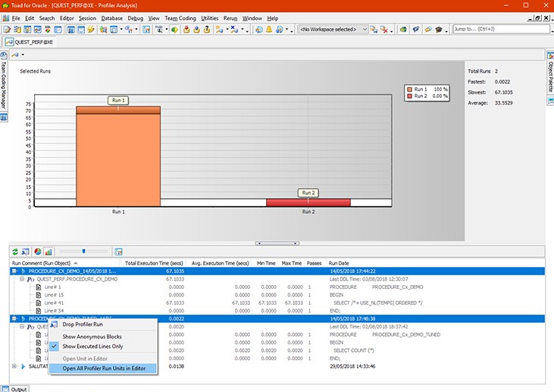
Task: Switch chart to pie chart view
Action: tap(37, 252)
